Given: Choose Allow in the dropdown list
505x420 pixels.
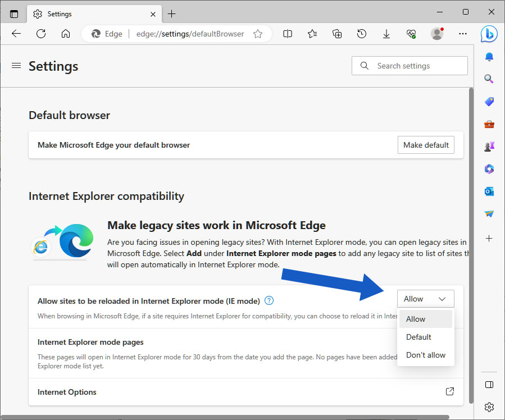Looking at the screenshot, I should pos(425,319).
